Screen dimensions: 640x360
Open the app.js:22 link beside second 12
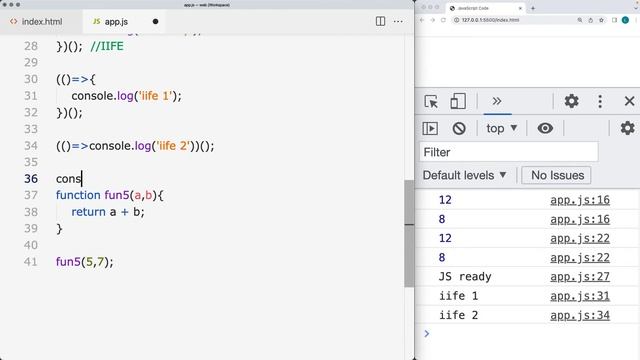tap(580, 238)
